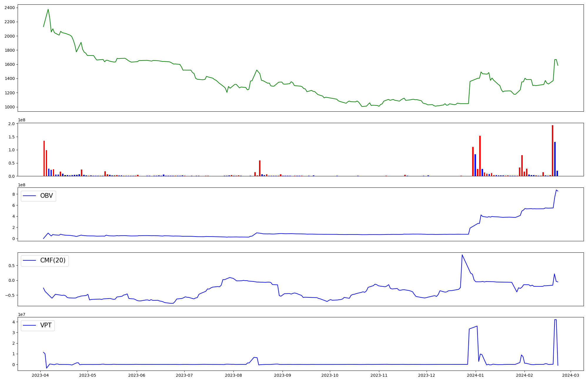588x382 pixels.
Task: Click the OBV legend entry
Action: click(46, 196)
